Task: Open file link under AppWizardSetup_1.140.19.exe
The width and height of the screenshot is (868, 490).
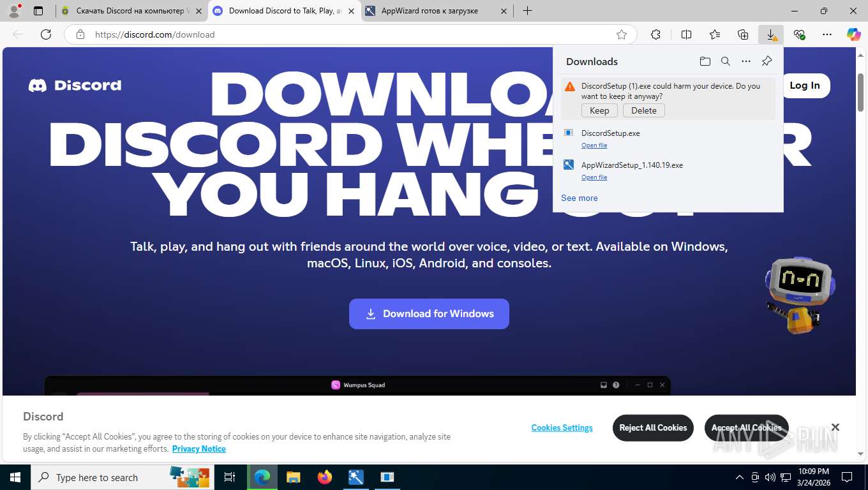Action: click(594, 177)
